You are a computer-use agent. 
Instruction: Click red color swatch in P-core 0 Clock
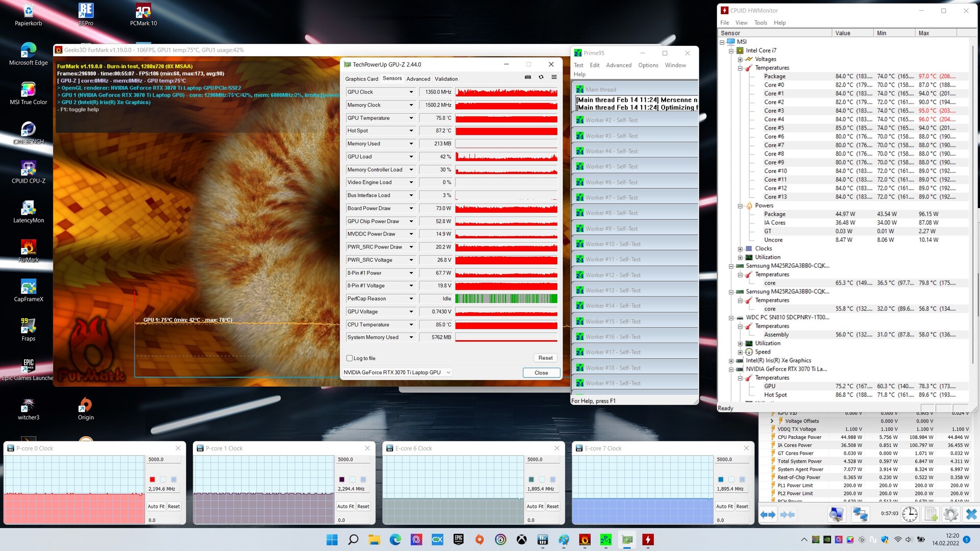(x=152, y=480)
